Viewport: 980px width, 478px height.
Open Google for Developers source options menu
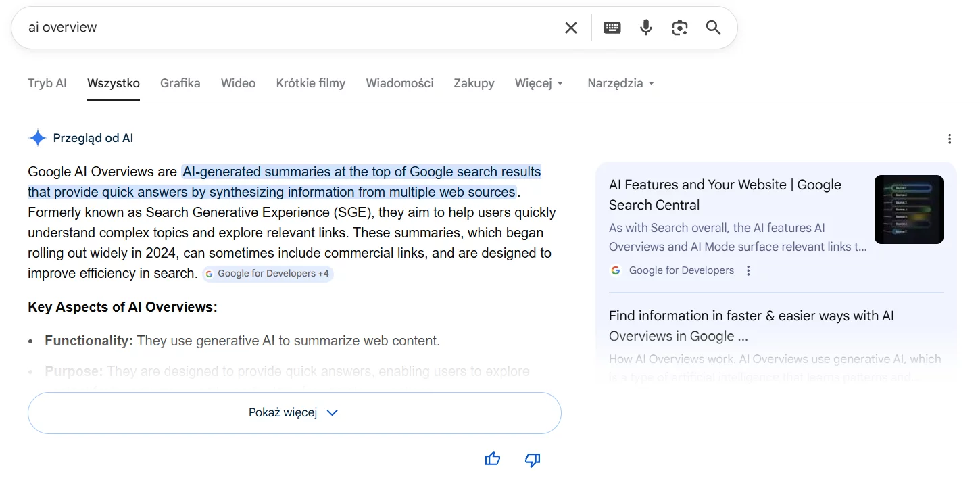pyautogui.click(x=748, y=270)
